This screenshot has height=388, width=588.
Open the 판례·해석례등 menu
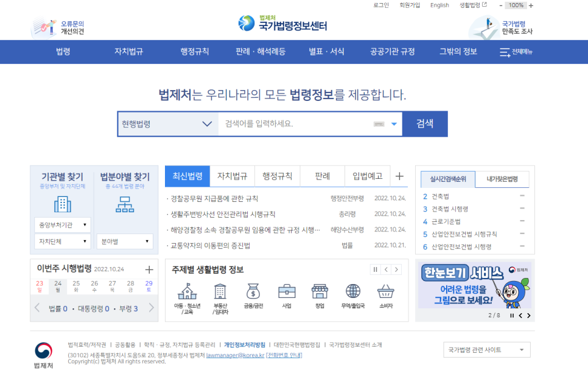261,52
